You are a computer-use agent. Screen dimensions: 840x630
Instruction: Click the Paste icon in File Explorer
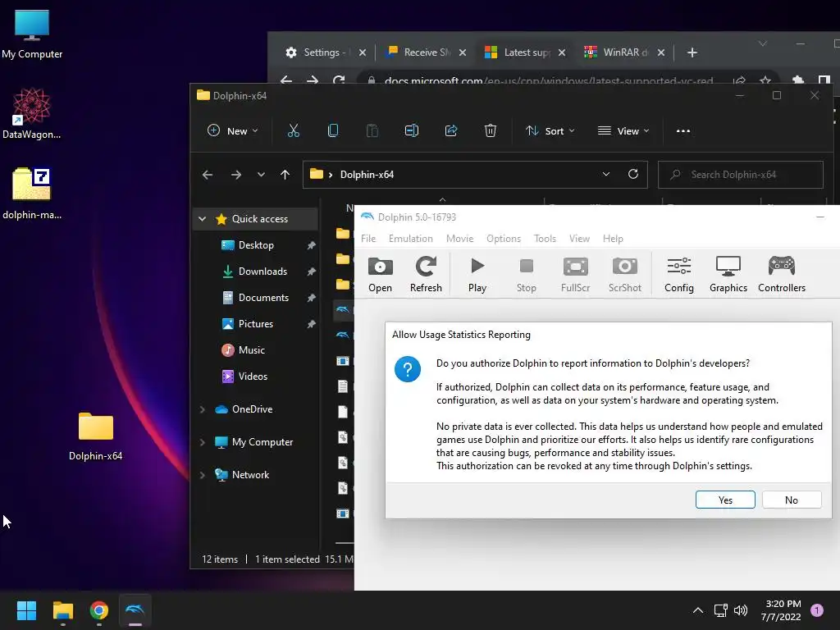pyautogui.click(x=372, y=130)
